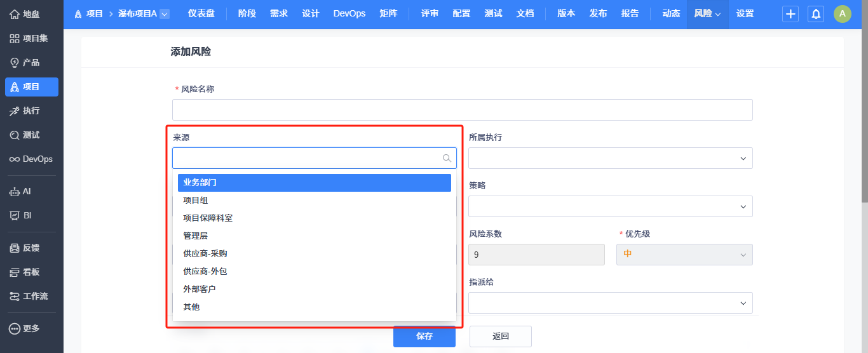Image resolution: width=868 pixels, height=353 pixels.
Task: Select 供应商-采购 from source list
Action: (205, 253)
